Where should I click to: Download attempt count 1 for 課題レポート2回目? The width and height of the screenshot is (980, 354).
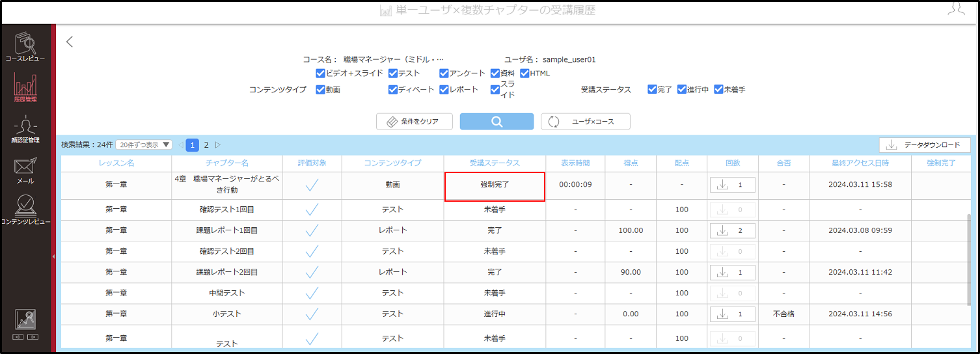(x=733, y=272)
